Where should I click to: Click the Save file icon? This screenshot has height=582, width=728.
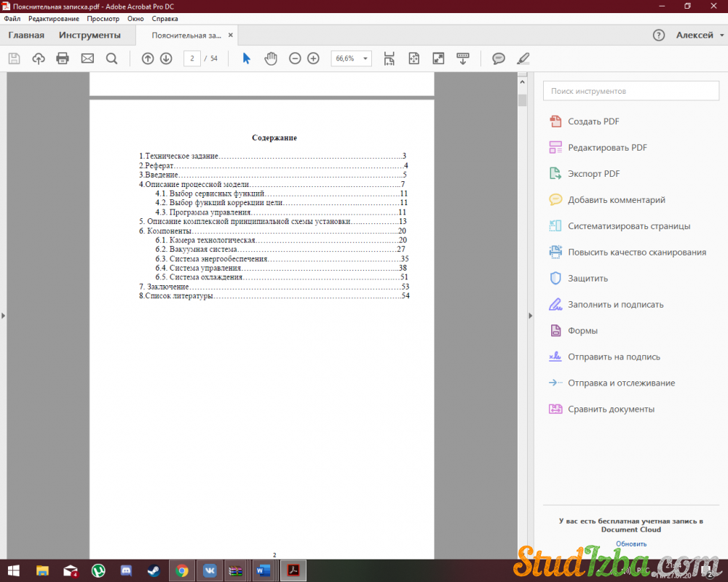tap(14, 58)
